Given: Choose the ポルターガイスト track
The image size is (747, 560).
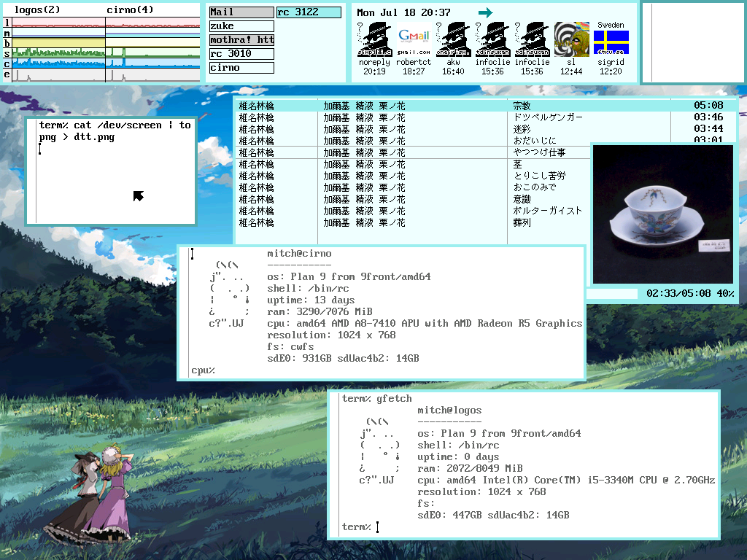Looking at the screenshot, I should (x=548, y=211).
